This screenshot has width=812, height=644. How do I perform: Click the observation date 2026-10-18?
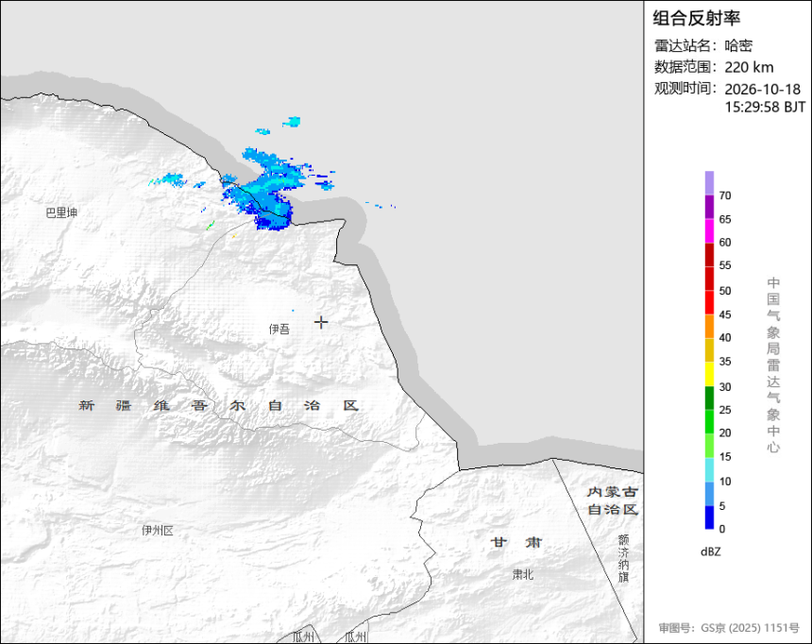click(x=762, y=89)
